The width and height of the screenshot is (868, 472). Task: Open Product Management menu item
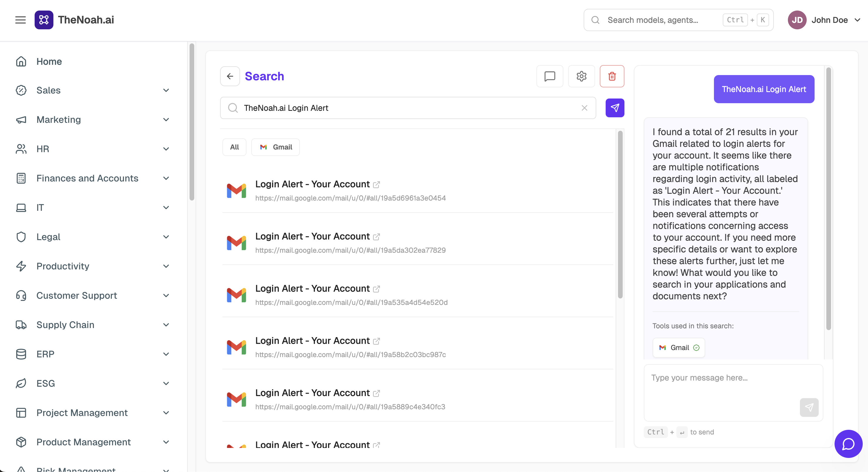[84, 442]
